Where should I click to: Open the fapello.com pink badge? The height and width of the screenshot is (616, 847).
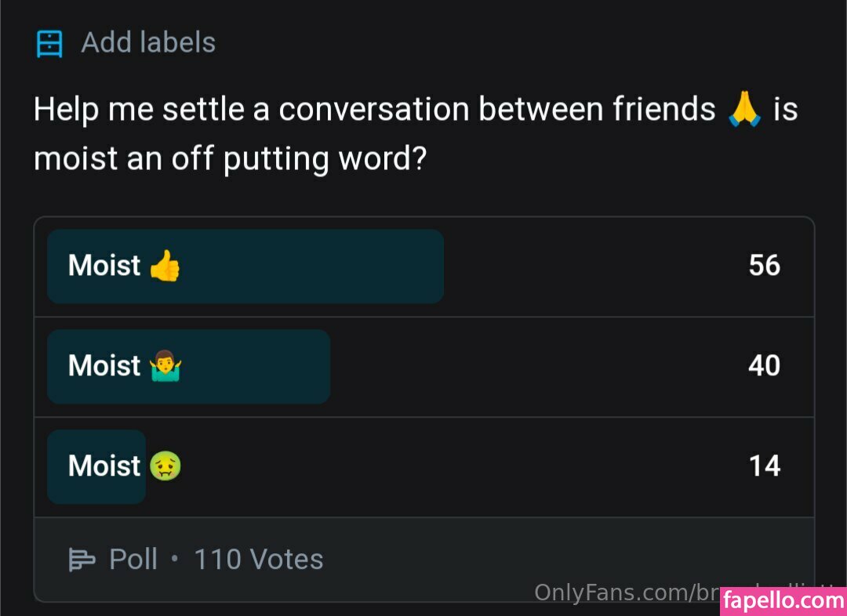pyautogui.click(x=783, y=601)
